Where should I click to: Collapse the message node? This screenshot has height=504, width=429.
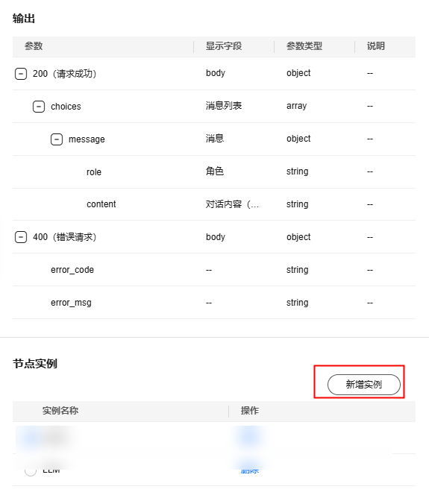[57, 139]
